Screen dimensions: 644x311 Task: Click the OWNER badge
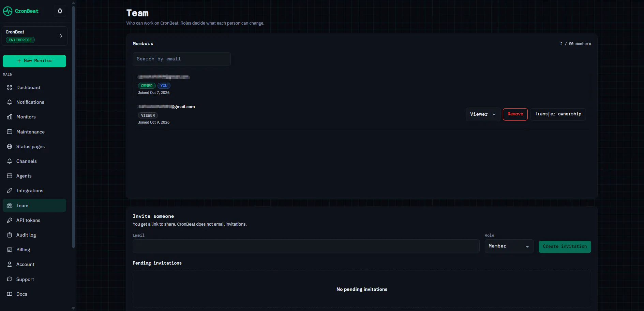pyautogui.click(x=147, y=86)
